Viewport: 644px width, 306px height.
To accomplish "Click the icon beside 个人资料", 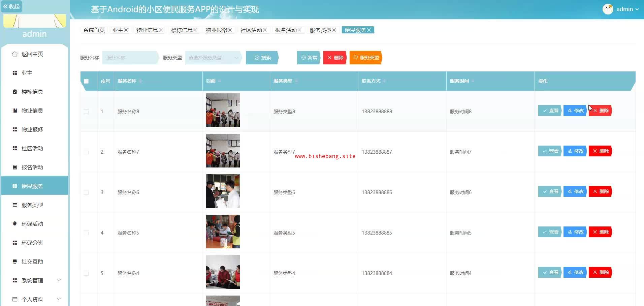I will click(15, 299).
